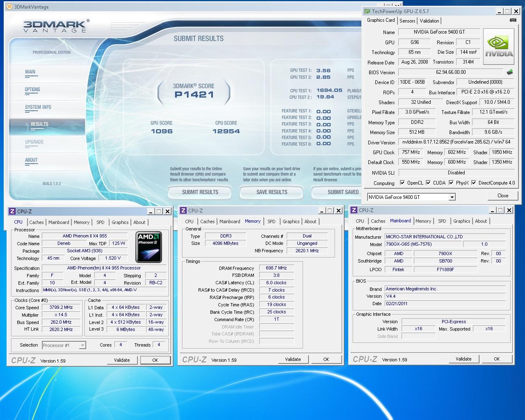525x420 pixels.
Task: Click the 3DMarkVantage title bar icon
Action: pyautogui.click(x=9, y=7)
